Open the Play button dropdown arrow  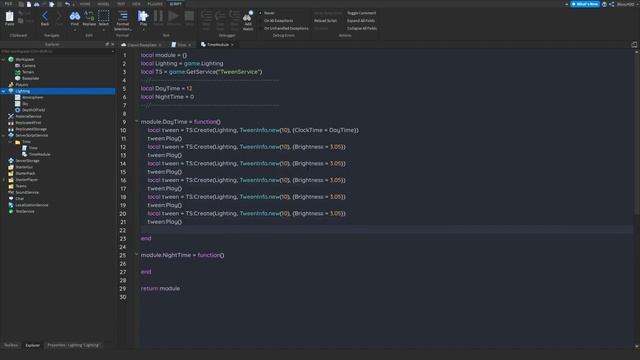pos(143,29)
